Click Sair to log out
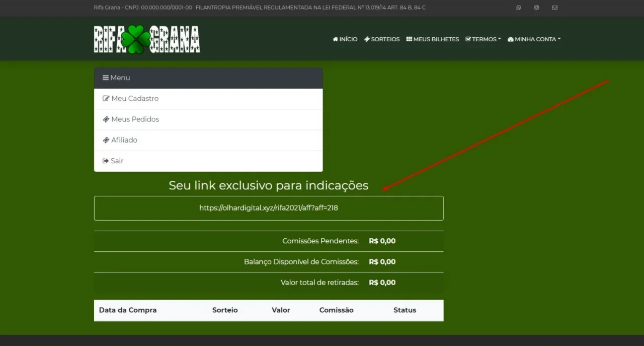Screen dimensions: 644x346 [x=116, y=161]
